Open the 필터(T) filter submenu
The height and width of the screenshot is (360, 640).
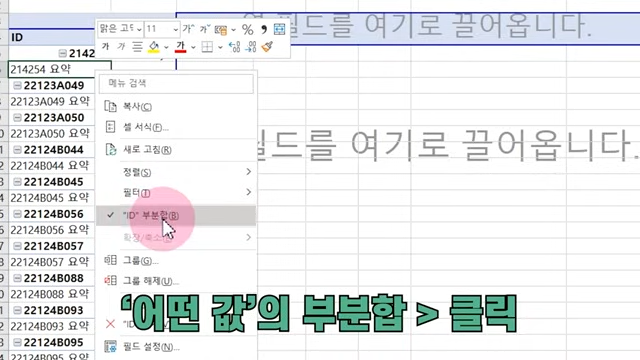[176, 192]
